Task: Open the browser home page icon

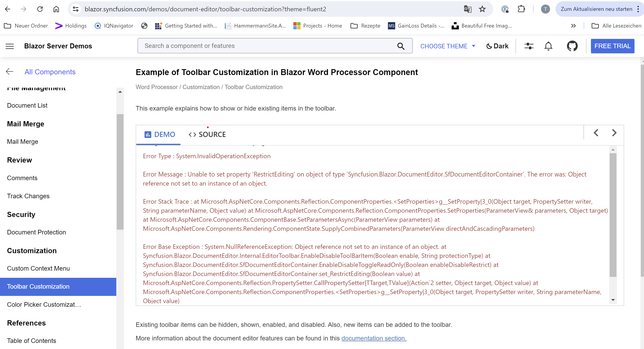Action: click(x=56, y=9)
